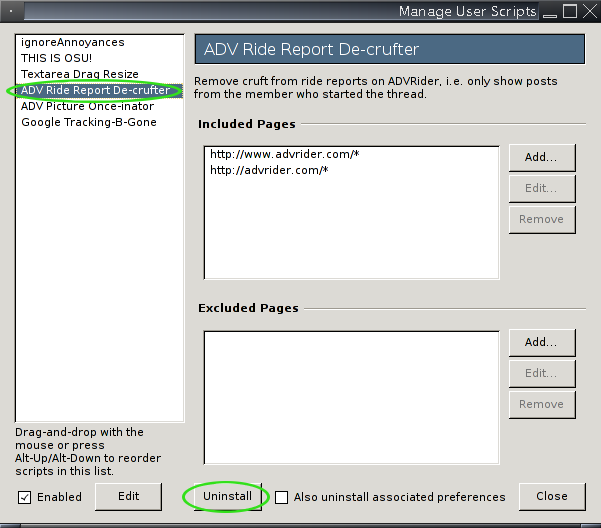Add a page to Excluded Pages

(542, 343)
